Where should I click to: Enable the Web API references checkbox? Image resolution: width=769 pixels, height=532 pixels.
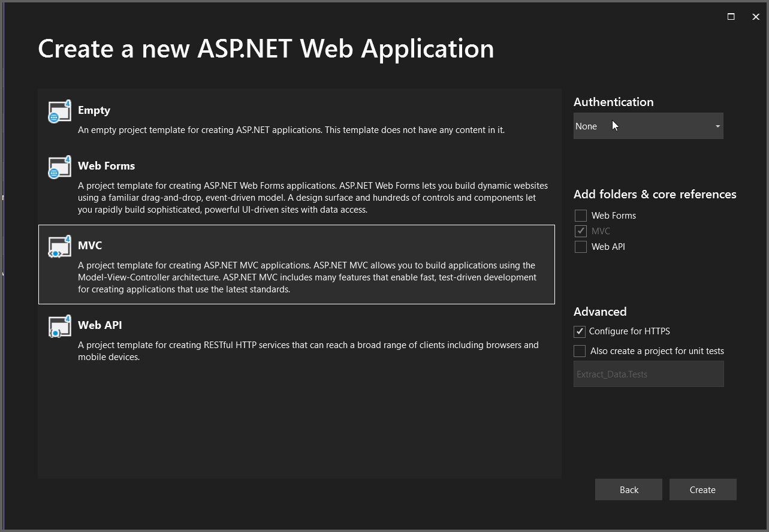(580, 247)
